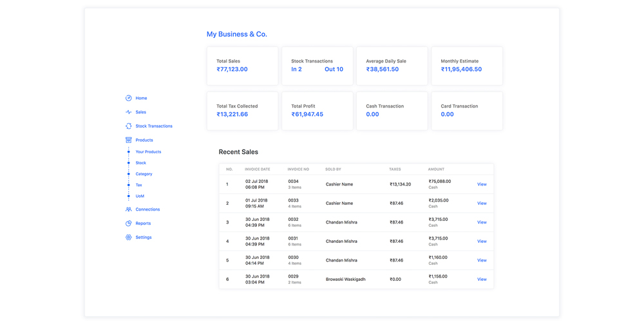Click the Products store icon
Screen dimensions: 644x324
tap(129, 140)
